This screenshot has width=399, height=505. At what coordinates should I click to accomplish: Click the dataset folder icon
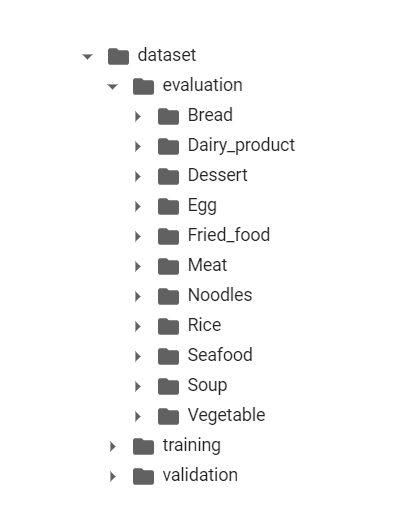118,56
